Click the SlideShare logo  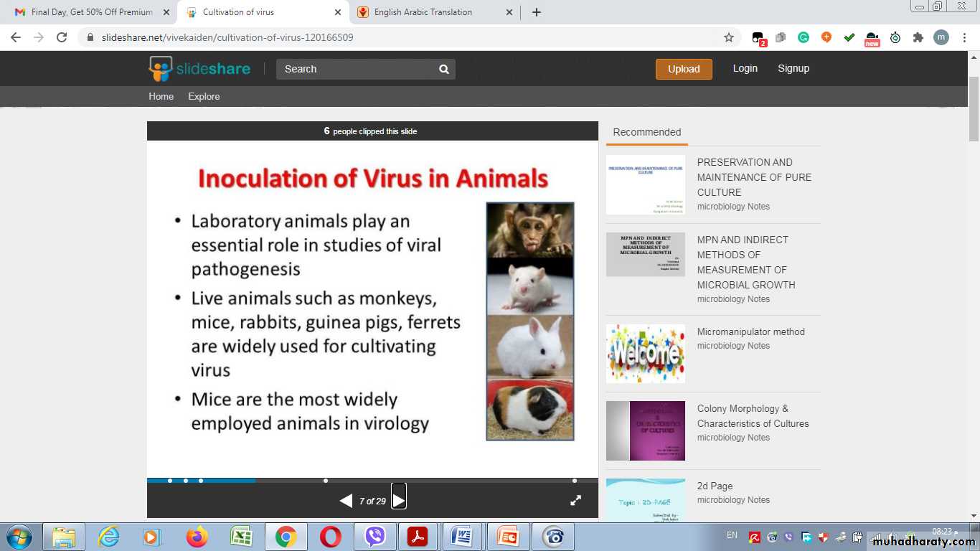pyautogui.click(x=199, y=69)
